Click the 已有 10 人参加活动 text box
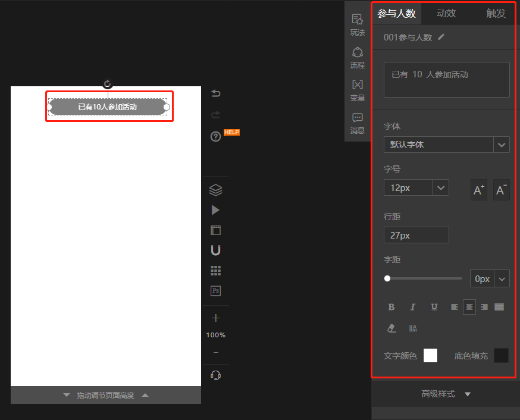Viewport: 520px width, 420px height. (x=447, y=80)
